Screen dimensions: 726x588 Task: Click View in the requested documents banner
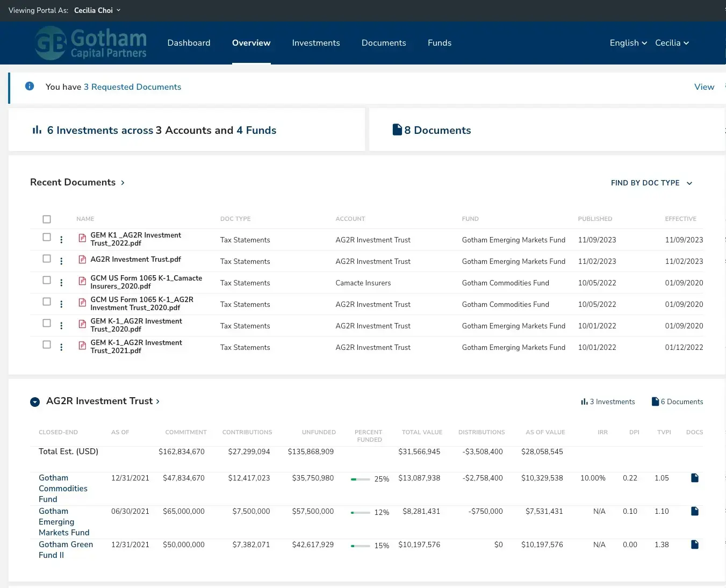pyautogui.click(x=704, y=87)
